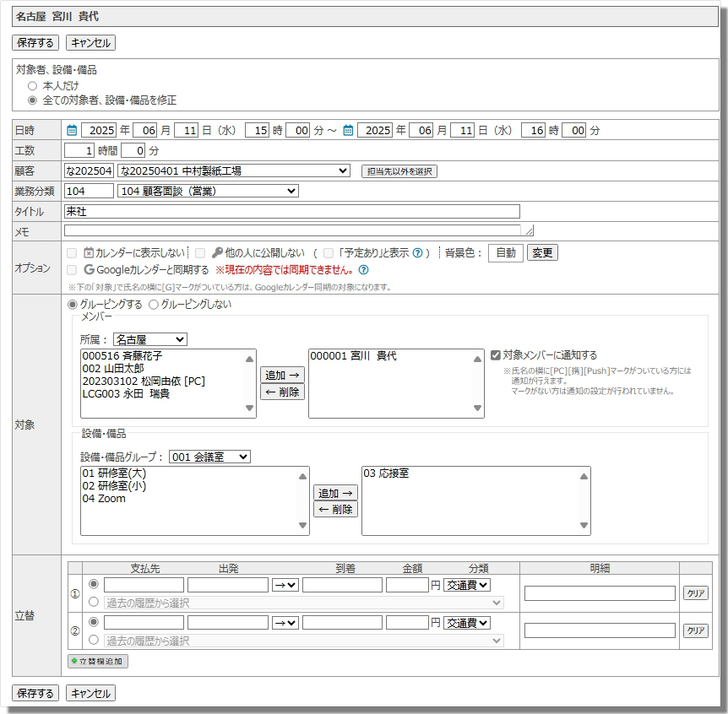The height and width of the screenshot is (714, 728).
Task: Select row ① manual entry radio button
Action: click(x=94, y=584)
